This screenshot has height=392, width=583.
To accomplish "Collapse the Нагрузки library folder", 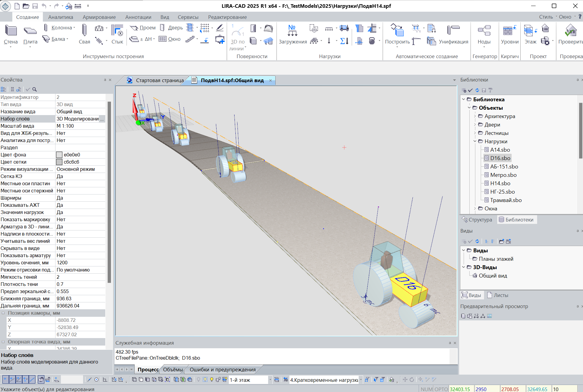I will click(475, 141).
